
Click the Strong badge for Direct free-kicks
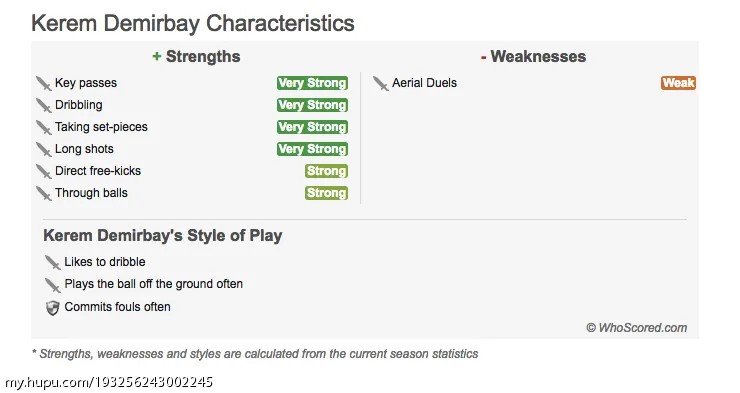327,171
